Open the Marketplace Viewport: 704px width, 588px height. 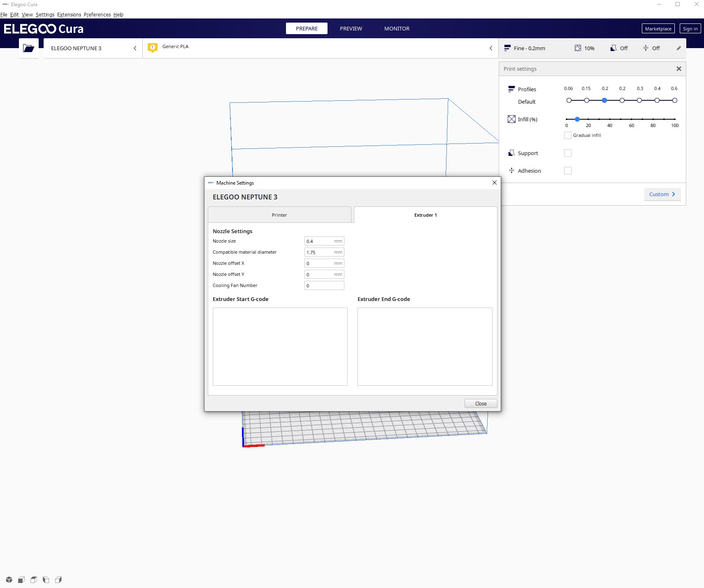658,29
